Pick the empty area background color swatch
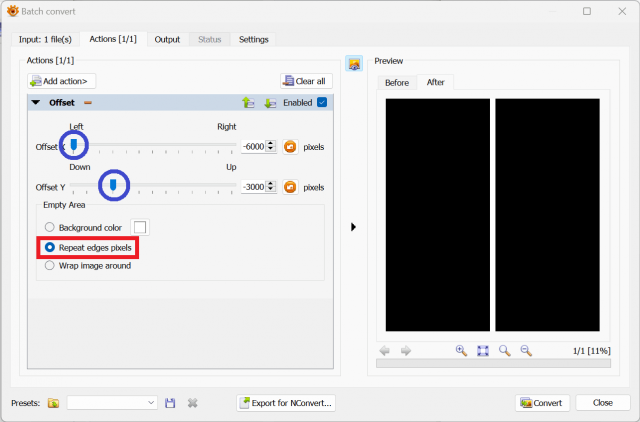This screenshot has width=640, height=422. click(140, 227)
